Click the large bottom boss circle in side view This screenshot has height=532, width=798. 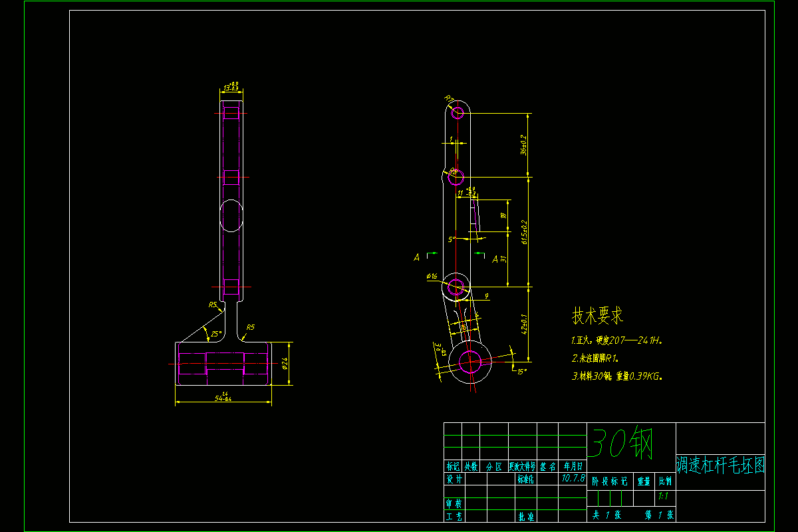point(470,362)
